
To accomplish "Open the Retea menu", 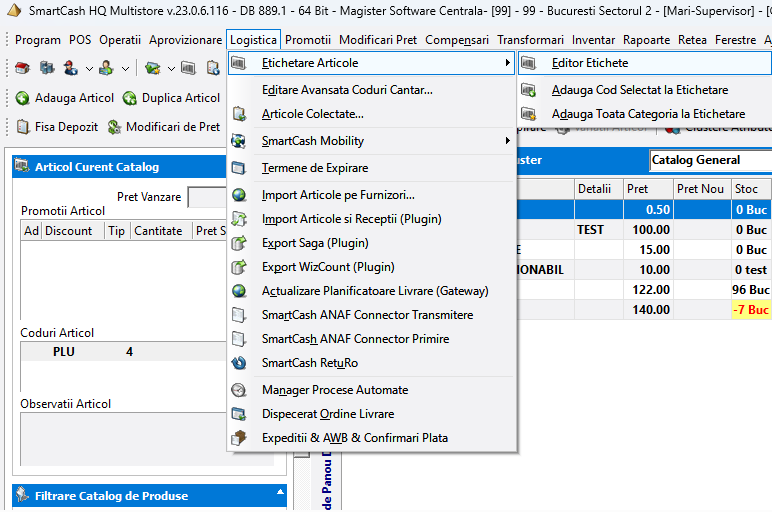I will [692, 40].
